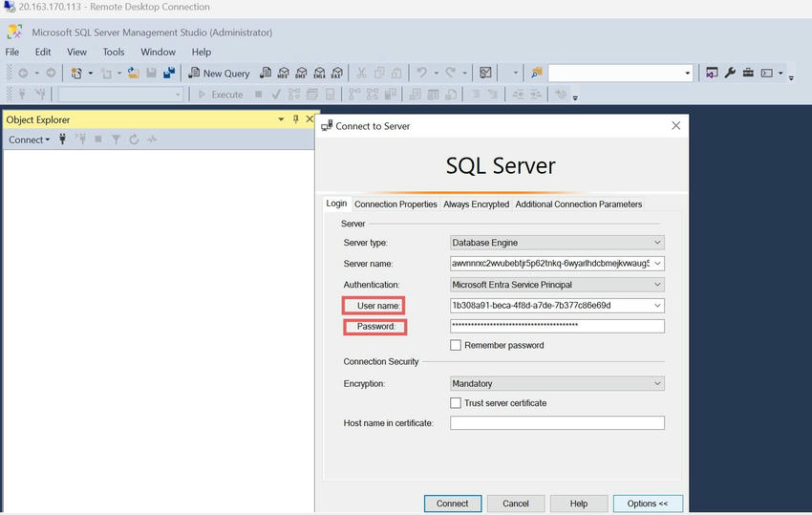The height and width of the screenshot is (515, 812).
Task: Click Object Explorer connect plug icon
Action: pos(63,139)
